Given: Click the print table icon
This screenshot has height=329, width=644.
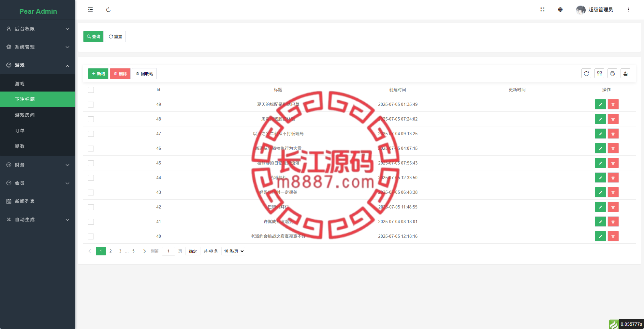Looking at the screenshot, I should [612, 74].
